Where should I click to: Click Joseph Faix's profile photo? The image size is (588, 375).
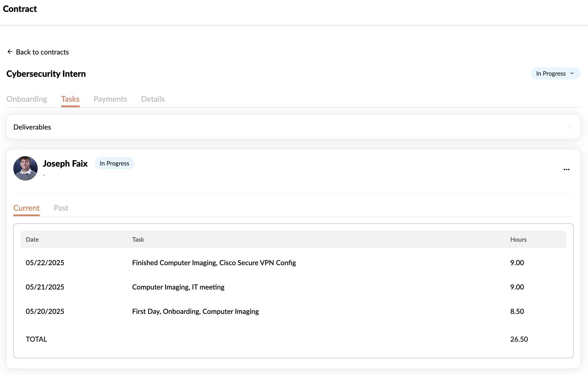click(25, 168)
